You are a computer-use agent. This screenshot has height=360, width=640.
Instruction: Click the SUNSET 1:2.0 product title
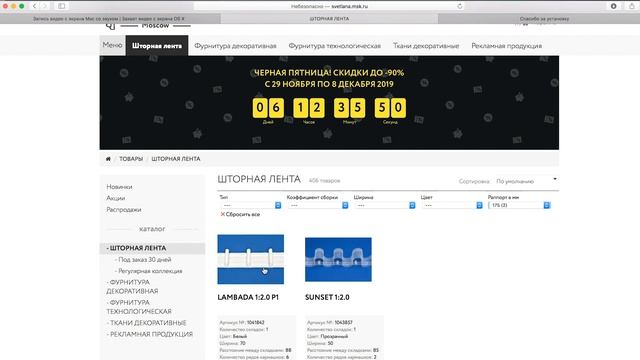click(327, 298)
